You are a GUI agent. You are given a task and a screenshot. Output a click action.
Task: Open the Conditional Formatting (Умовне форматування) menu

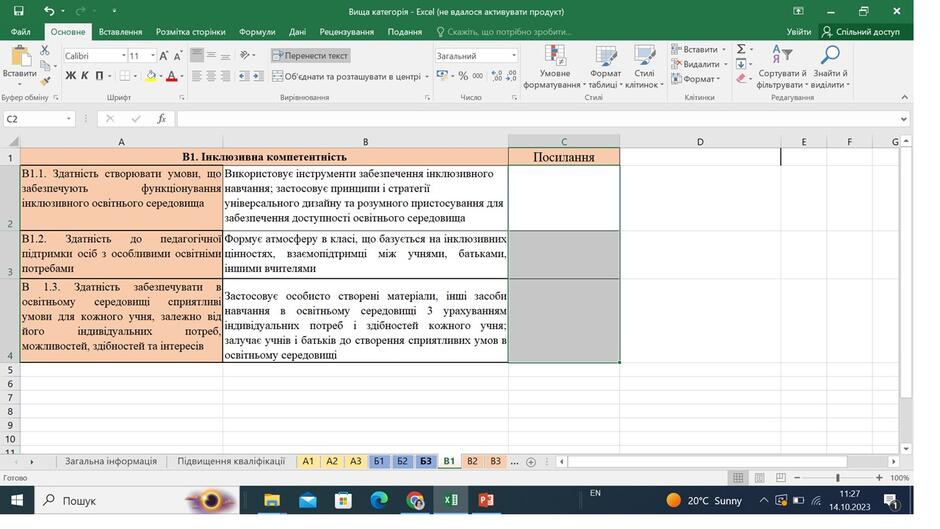click(x=555, y=66)
